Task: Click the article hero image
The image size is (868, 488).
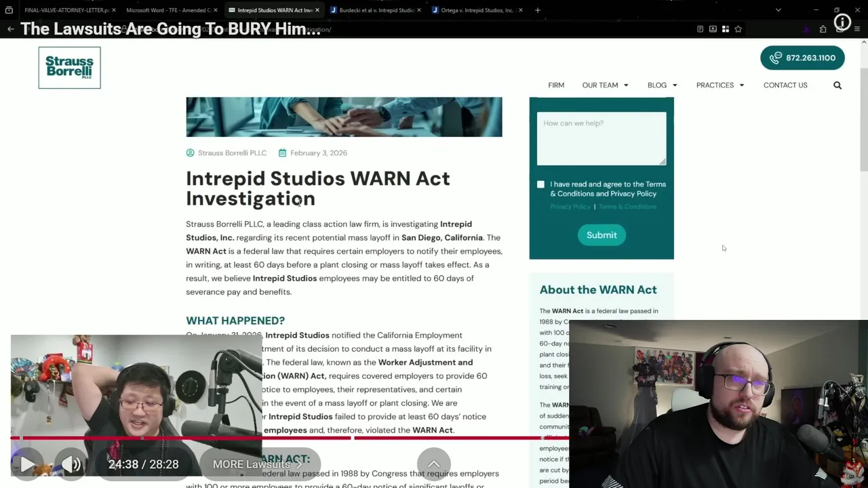Action: click(344, 117)
